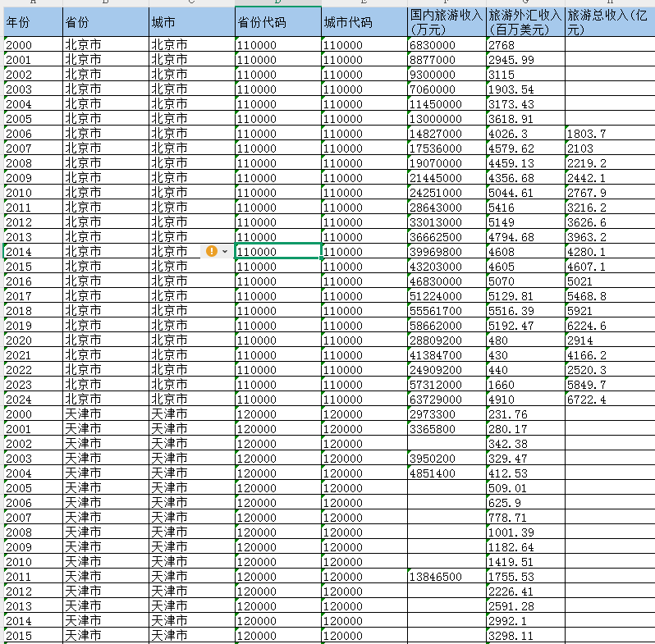Image resolution: width=655 pixels, height=644 pixels.
Task: Click the cell with value 3298.11
Action: pyautogui.click(x=524, y=636)
